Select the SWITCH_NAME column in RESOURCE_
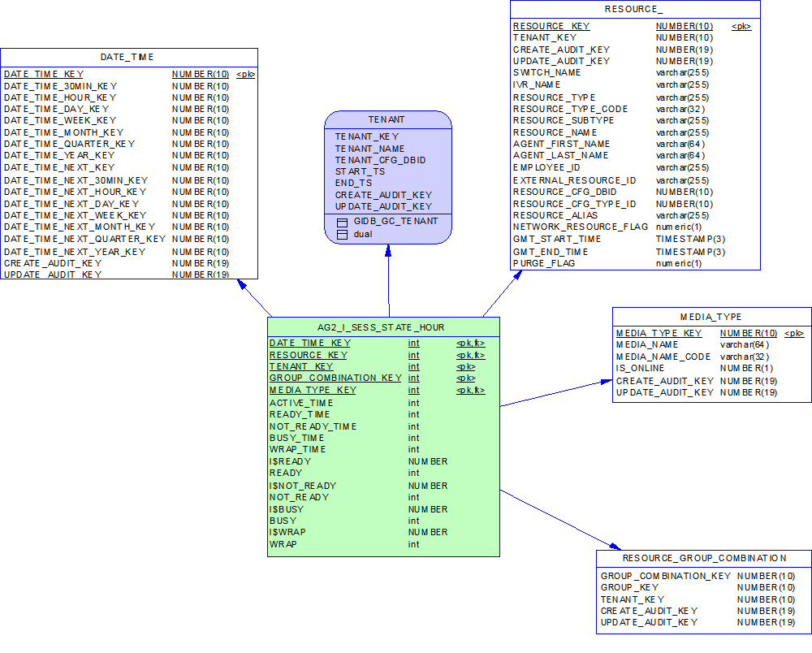This screenshot has width=812, height=653. [546, 72]
